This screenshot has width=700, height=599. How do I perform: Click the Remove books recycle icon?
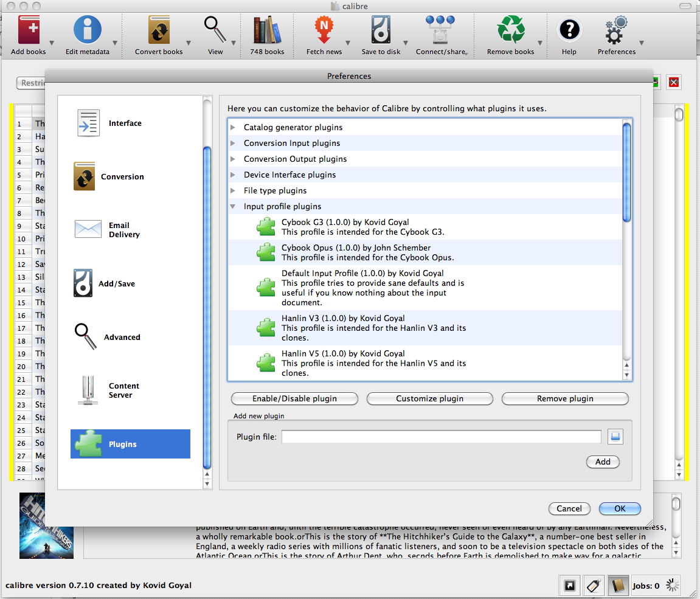coord(511,29)
